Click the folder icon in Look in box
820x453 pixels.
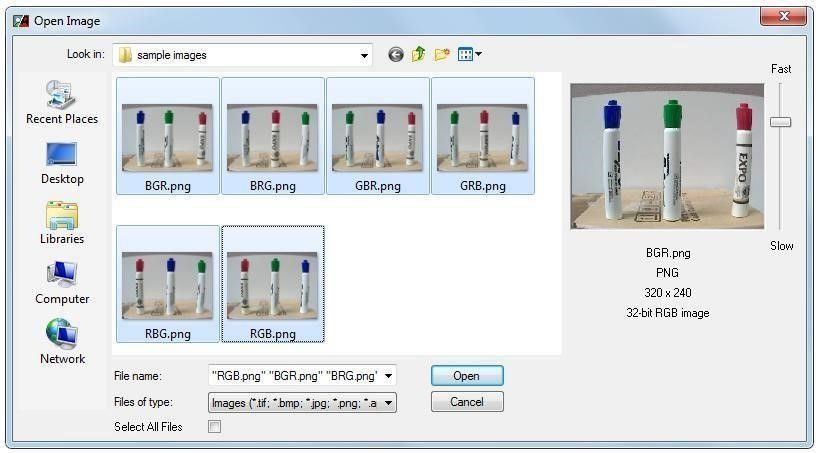click(125, 55)
